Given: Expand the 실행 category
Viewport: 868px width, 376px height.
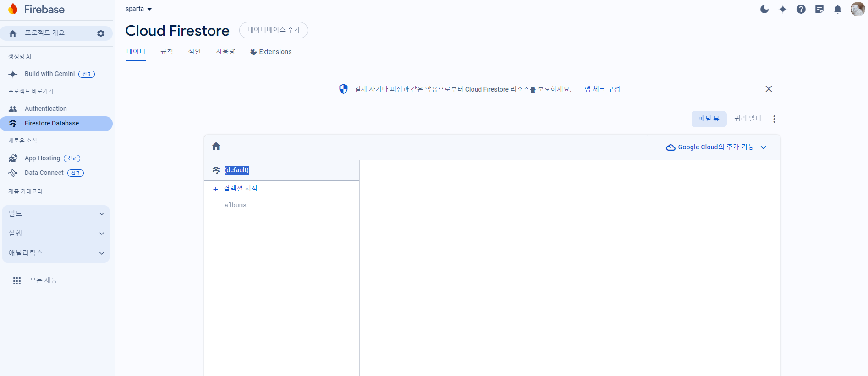Looking at the screenshot, I should coord(56,234).
